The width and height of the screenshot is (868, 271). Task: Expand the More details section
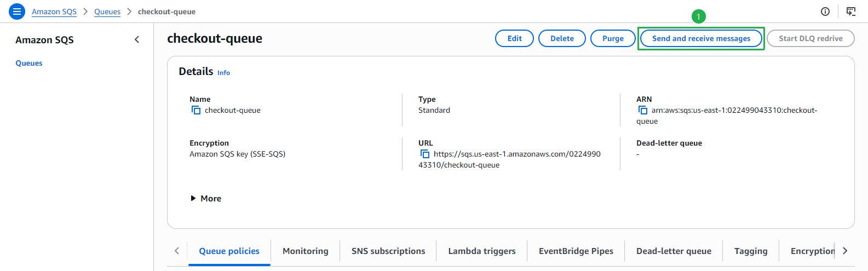(x=206, y=198)
